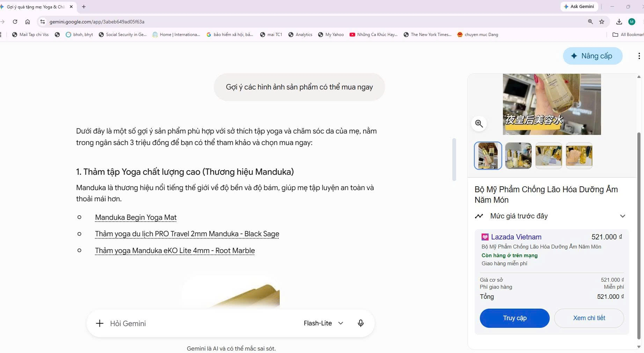Open Lazada Vietnam seller link
Image resolution: width=644 pixels, height=353 pixels.
click(x=516, y=237)
